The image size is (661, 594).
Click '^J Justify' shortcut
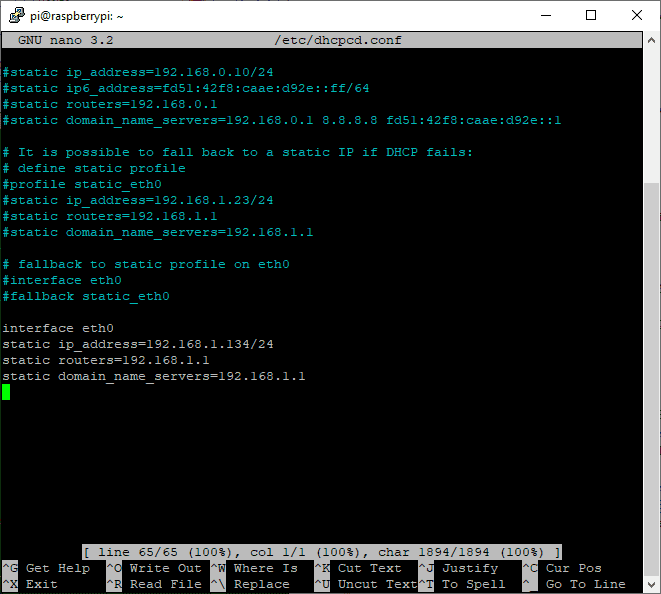pos(458,568)
